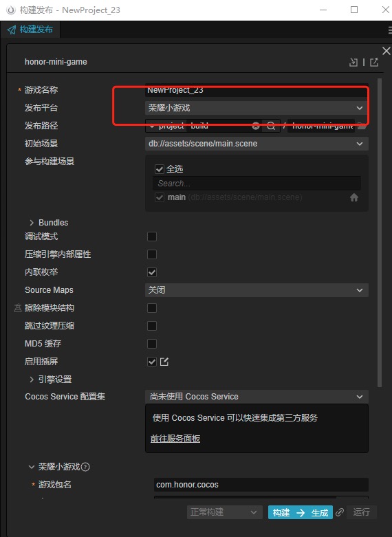Click the 游戏包名 input field
This screenshot has width=392, height=537.
[261, 485]
